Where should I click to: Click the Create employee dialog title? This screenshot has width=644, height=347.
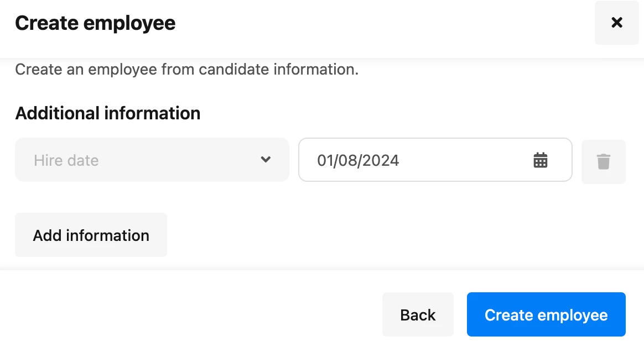coord(95,23)
